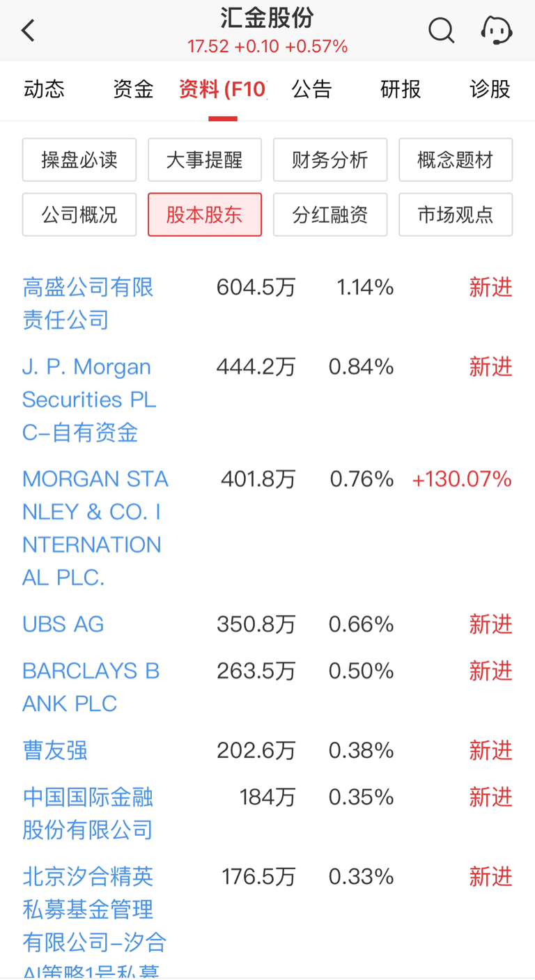Tap the back arrow icon

point(28,31)
